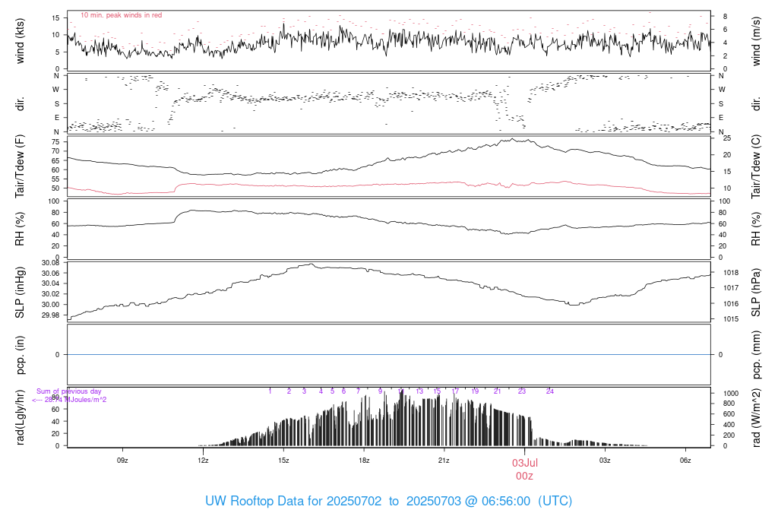Select the '600' W/m^2 tick label
Image resolution: width=778 pixels, height=532 pixels.
[x=729, y=414]
